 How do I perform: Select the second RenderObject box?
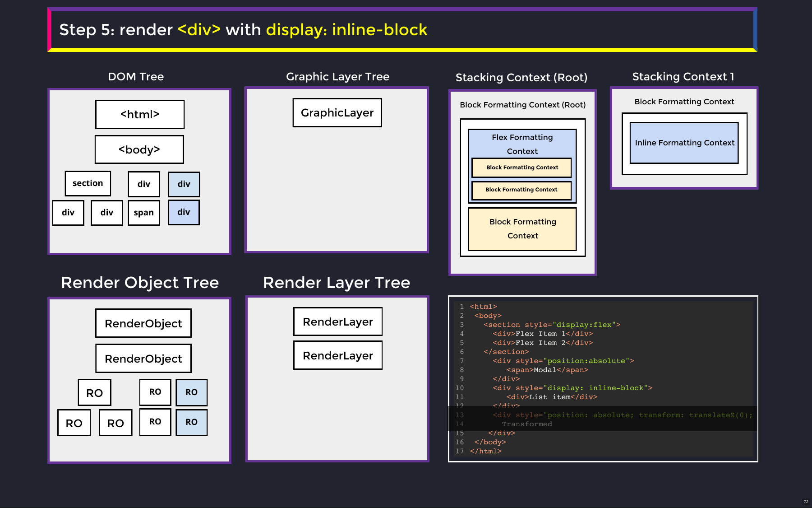pyautogui.click(x=143, y=359)
